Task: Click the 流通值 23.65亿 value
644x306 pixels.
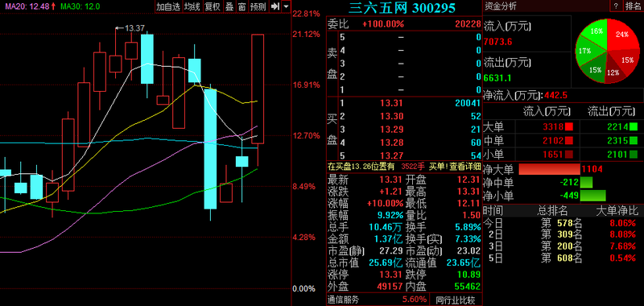Action: click(464, 263)
